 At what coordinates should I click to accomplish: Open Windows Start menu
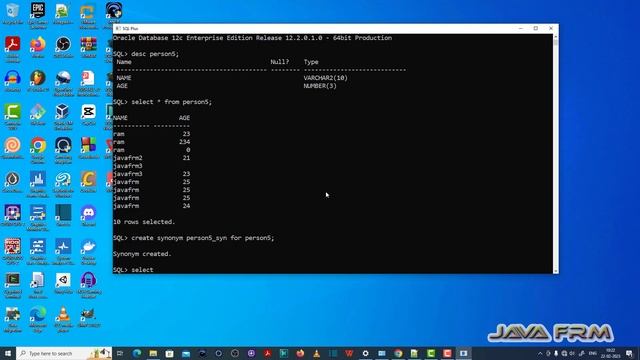8,353
